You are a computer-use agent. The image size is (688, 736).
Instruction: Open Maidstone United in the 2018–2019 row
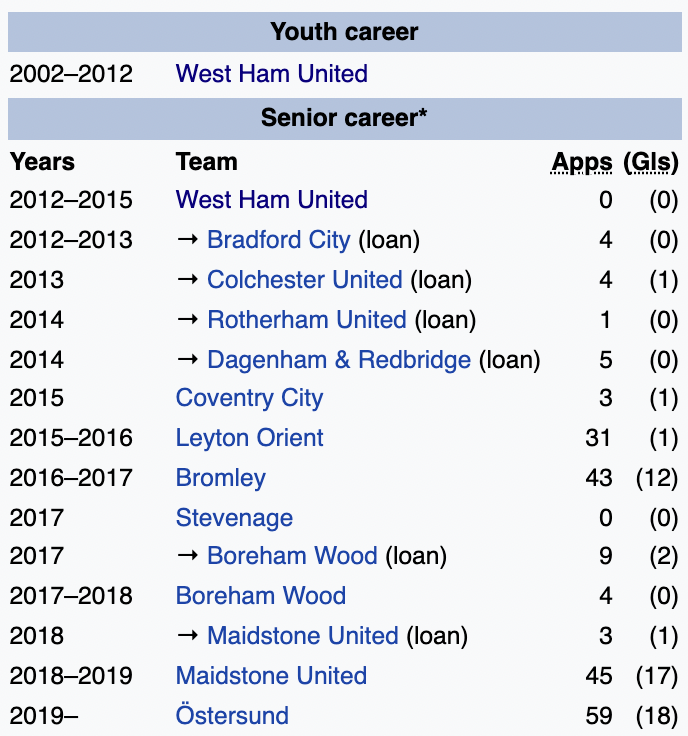pos(271,676)
